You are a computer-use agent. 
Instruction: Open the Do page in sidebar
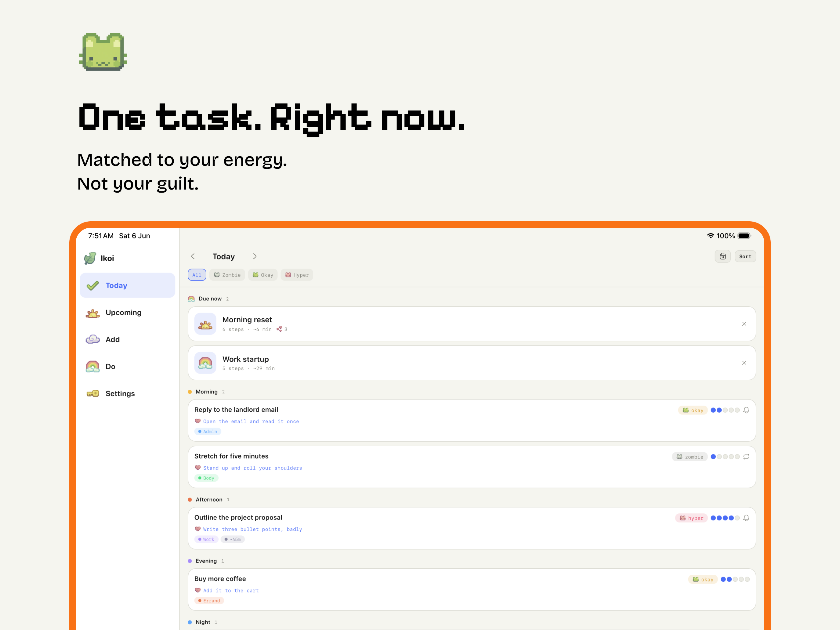coord(127,367)
